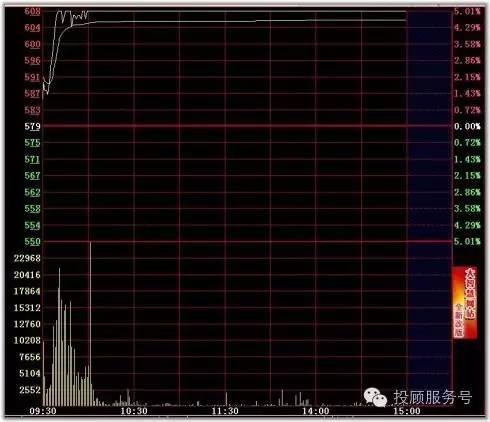Click the 591 price label

coord(32,77)
